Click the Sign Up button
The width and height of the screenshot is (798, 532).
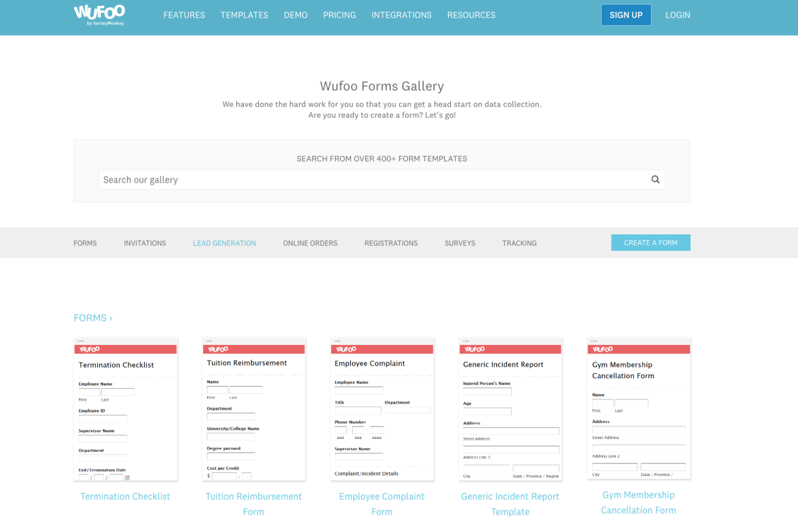pyautogui.click(x=626, y=15)
